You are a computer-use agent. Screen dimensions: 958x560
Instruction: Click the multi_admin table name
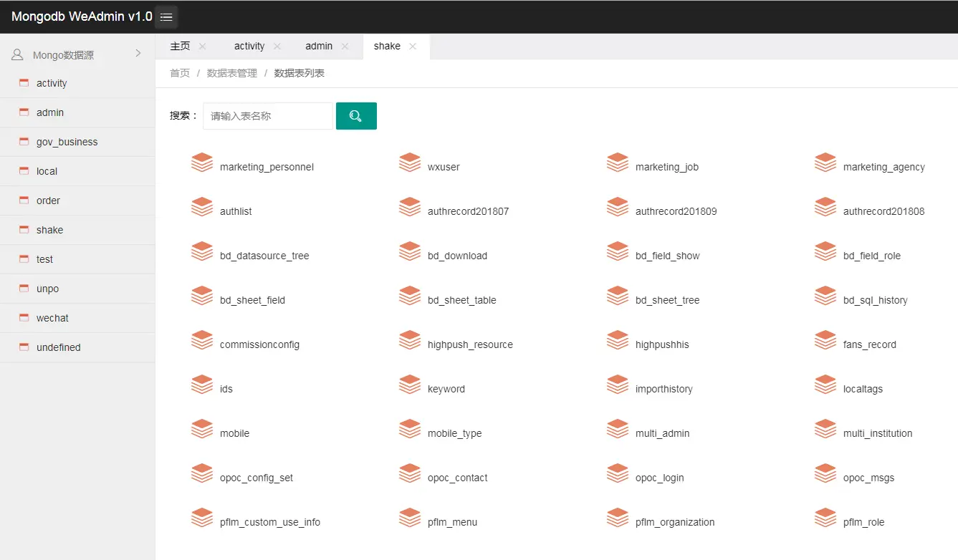click(x=663, y=433)
